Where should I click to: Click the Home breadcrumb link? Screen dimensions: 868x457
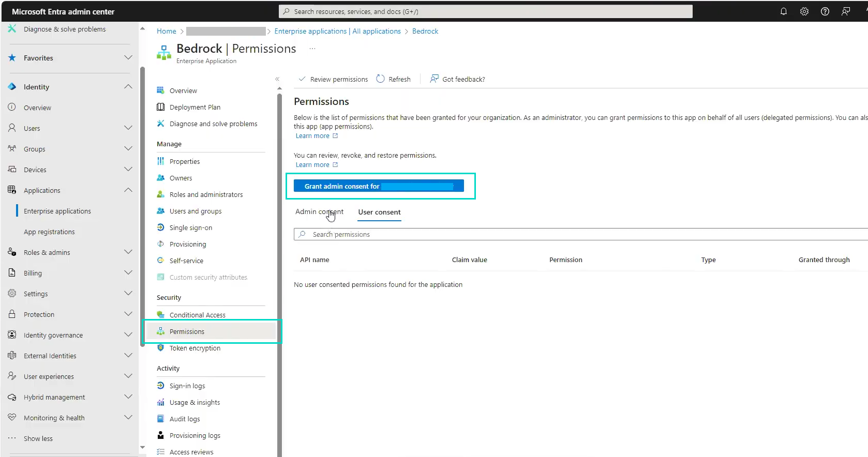pyautogui.click(x=167, y=31)
